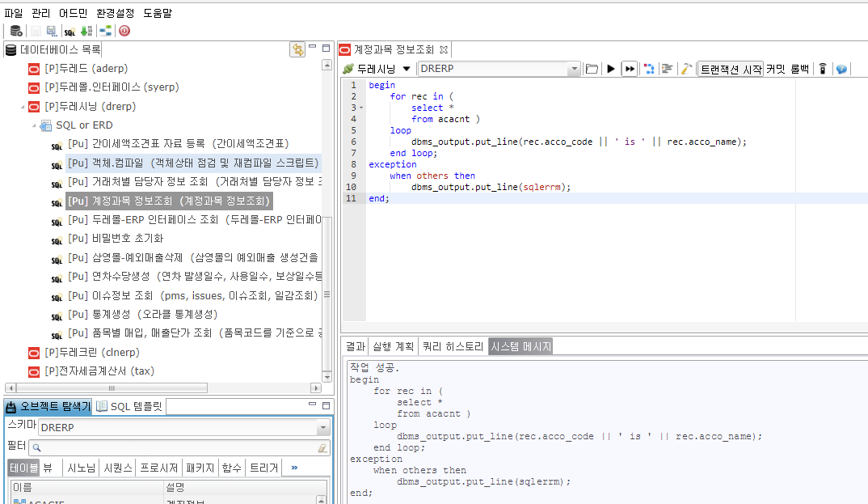Run all statements using the double-play icon
Image resolution: width=868 pixels, height=504 pixels.
pos(630,69)
